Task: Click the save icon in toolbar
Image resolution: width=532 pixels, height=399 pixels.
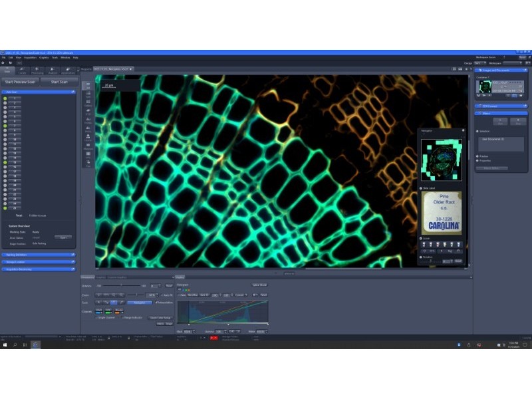Action: click(10, 63)
